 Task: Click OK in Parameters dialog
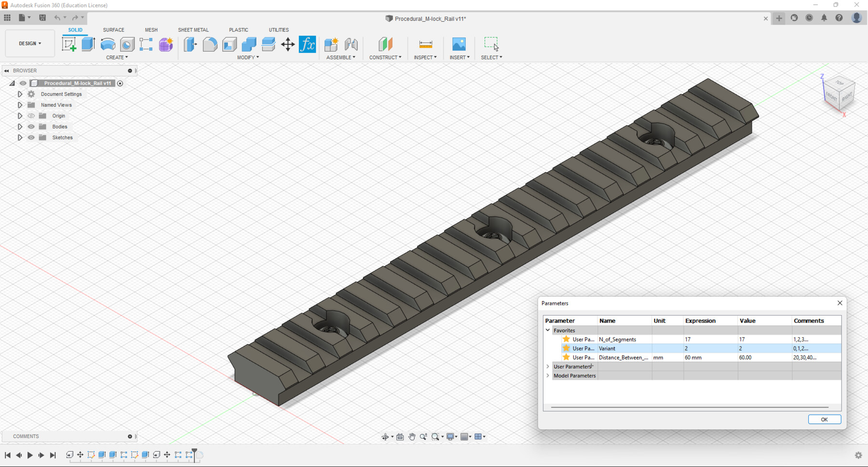coord(824,419)
